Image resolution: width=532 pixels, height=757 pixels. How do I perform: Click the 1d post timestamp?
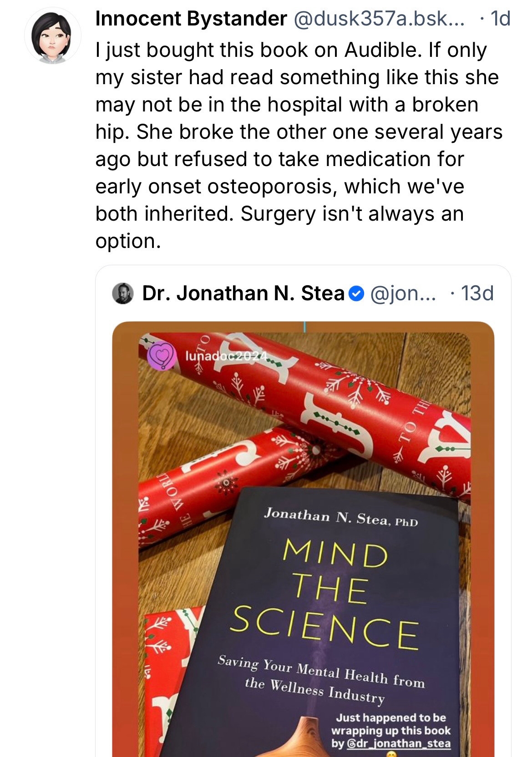tap(500, 19)
